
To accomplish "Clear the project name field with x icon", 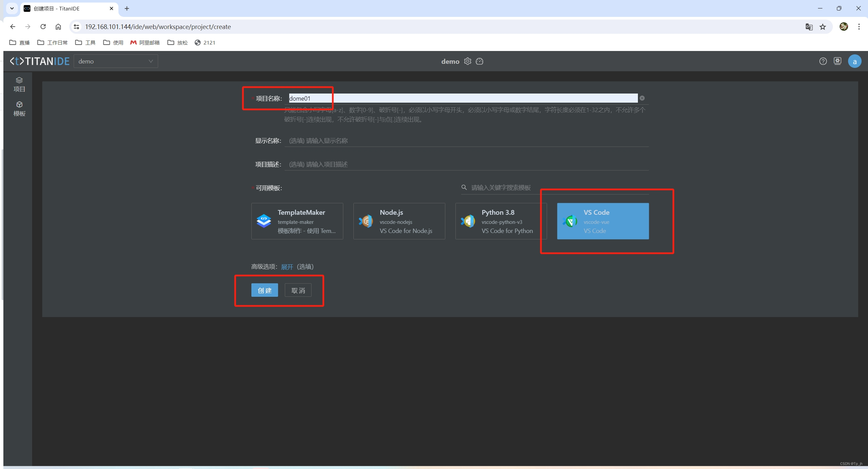I will pos(642,98).
